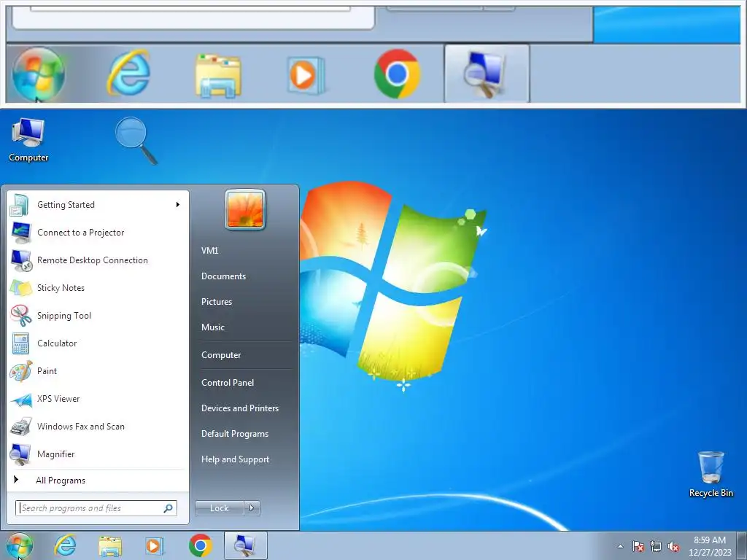Click the network status tray icon

point(656,546)
